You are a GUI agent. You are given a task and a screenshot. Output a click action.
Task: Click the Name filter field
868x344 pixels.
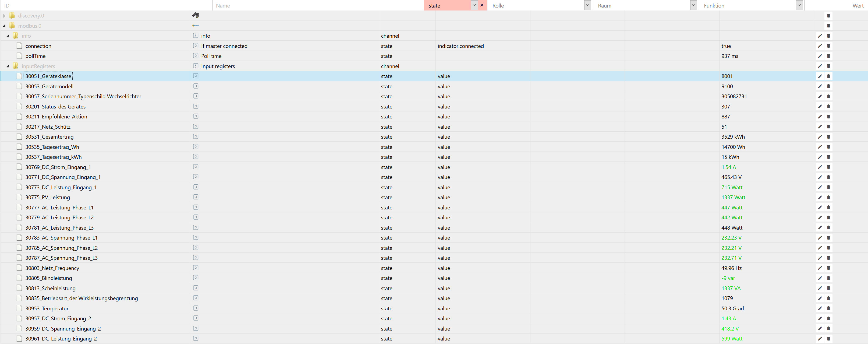coord(318,5)
